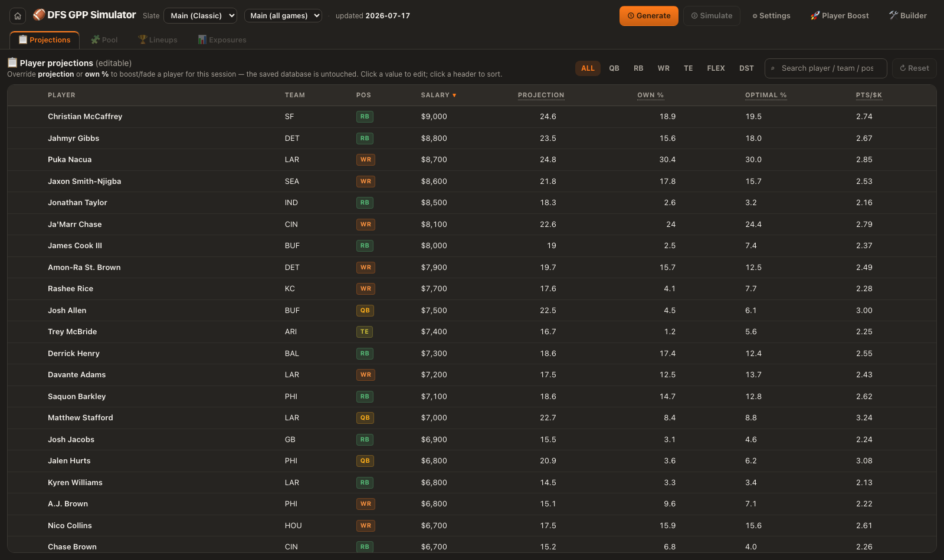Edit Ja'Marr Chase's own % value 24
This screenshot has height=560, width=944.
(671, 225)
